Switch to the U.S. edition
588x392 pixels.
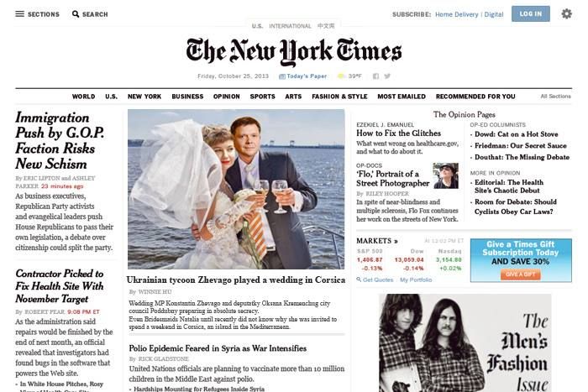coord(257,26)
